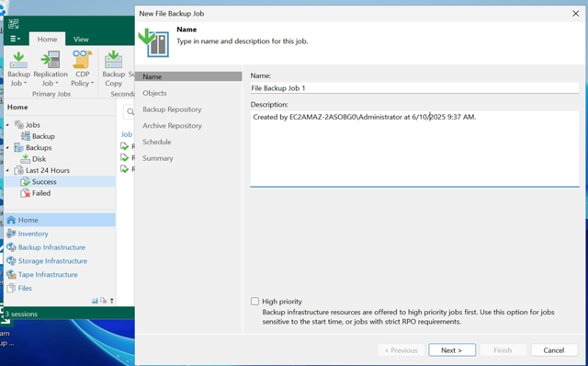Viewport: 588px width, 366px height.
Task: Open the Backup Job dropdown arrow
Action: point(25,84)
